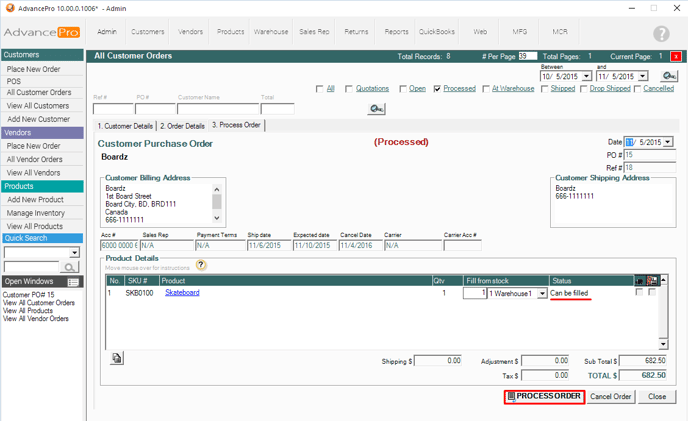Enable the Quotations filter checkbox
The height and width of the screenshot is (421, 688).
point(349,89)
